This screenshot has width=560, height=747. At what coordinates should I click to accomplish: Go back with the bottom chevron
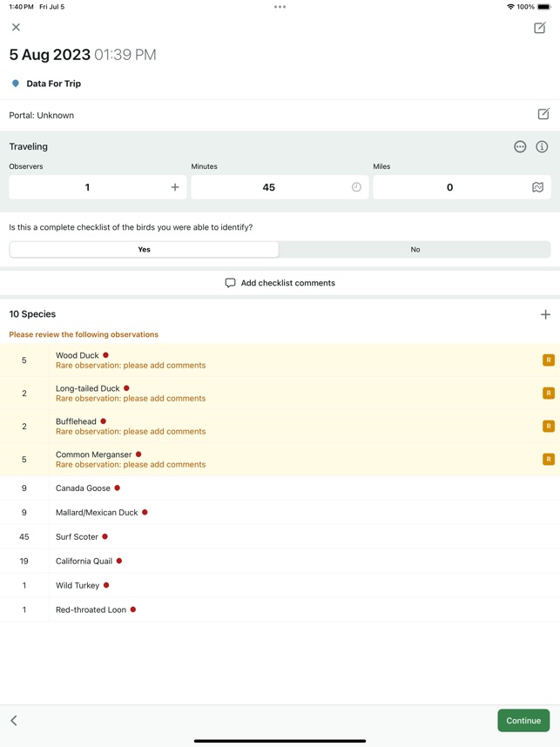pyautogui.click(x=14, y=720)
